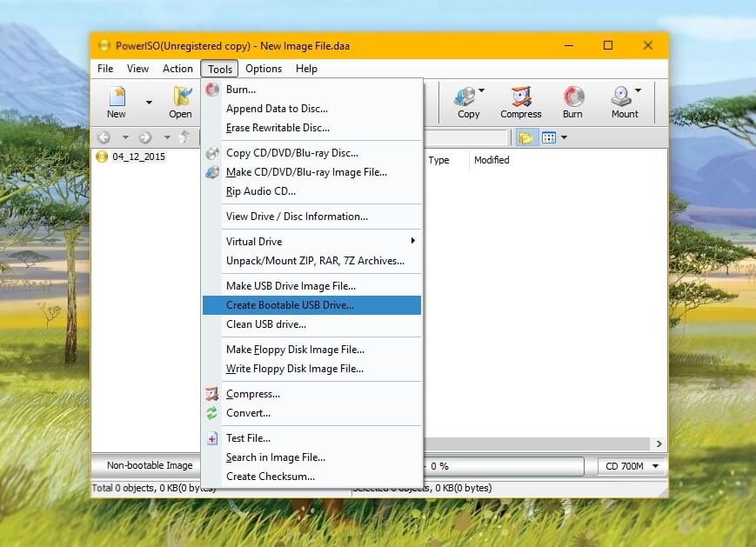756x547 pixels.
Task: Open the Options menu
Action: (x=264, y=69)
